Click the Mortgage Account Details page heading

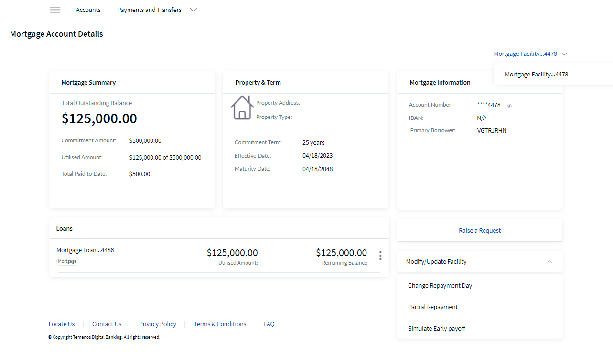56,34
